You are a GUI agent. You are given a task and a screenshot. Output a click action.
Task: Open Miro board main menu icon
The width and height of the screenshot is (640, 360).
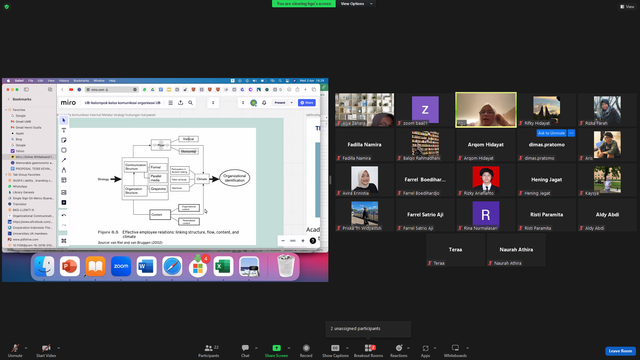(171, 103)
